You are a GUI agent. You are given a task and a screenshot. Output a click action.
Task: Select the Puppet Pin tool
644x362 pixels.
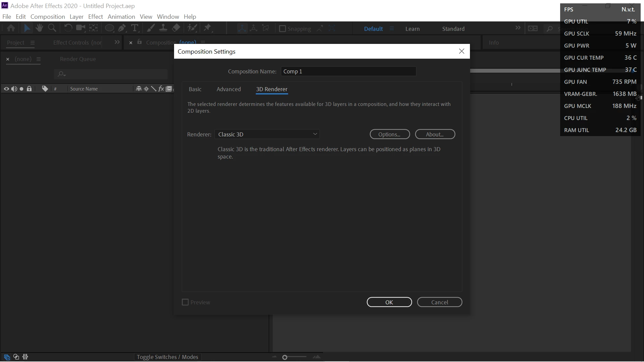click(208, 28)
